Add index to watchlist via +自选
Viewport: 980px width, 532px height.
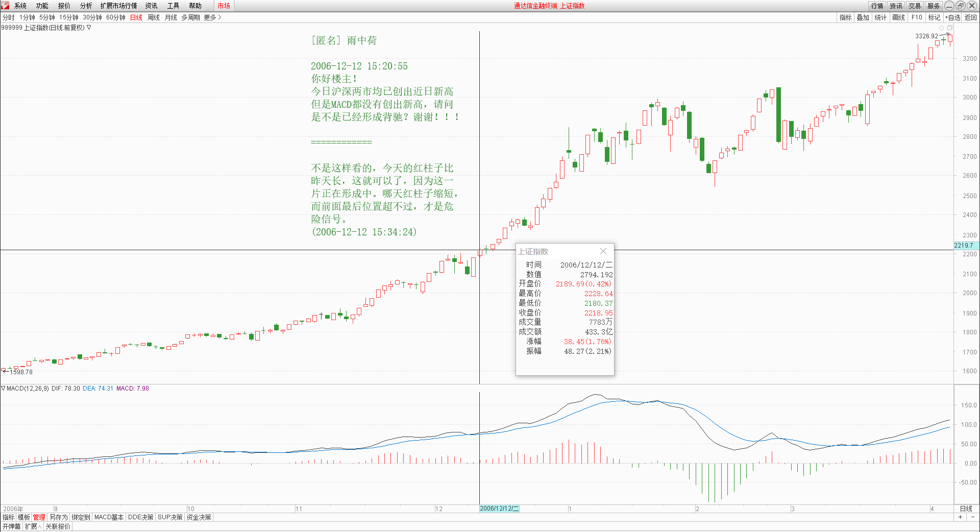pos(951,17)
